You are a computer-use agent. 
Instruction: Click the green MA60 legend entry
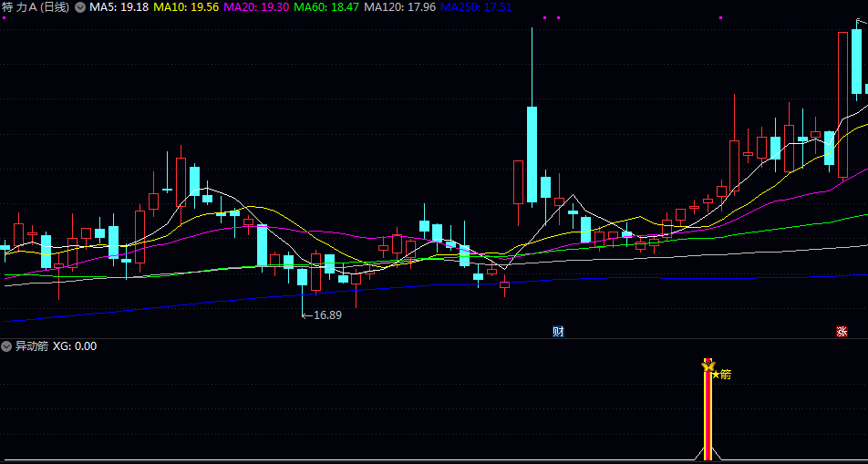[326, 7]
